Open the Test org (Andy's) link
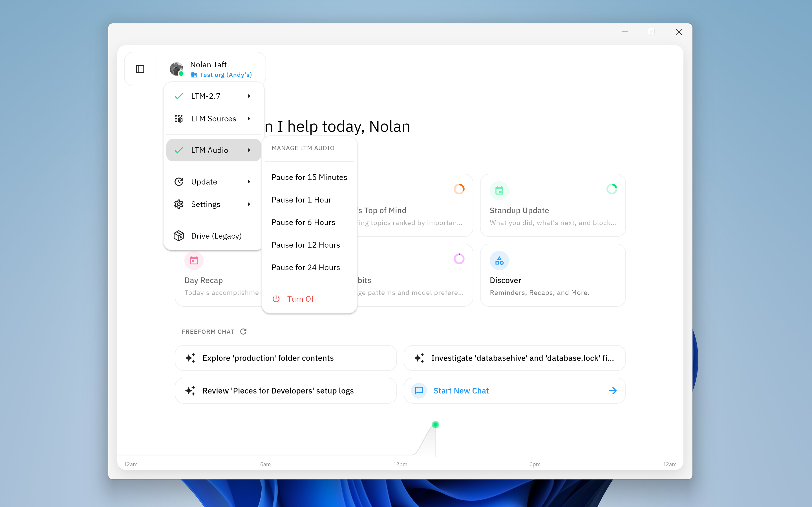The height and width of the screenshot is (507, 812). [225, 75]
